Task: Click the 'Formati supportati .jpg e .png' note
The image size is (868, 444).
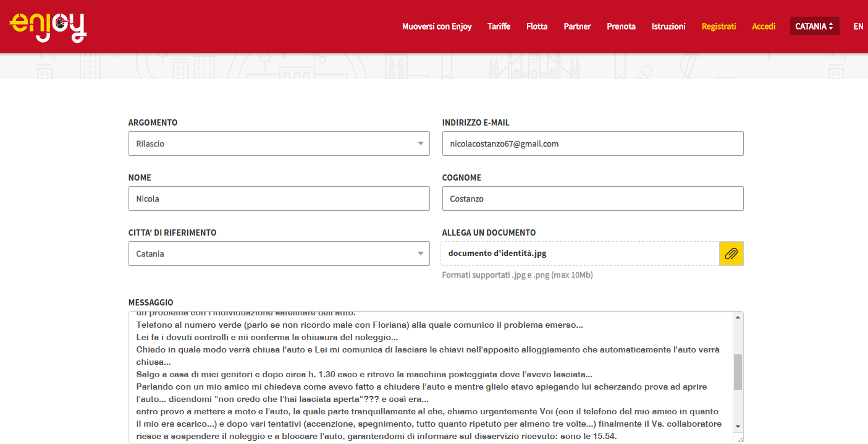Action: [517, 275]
